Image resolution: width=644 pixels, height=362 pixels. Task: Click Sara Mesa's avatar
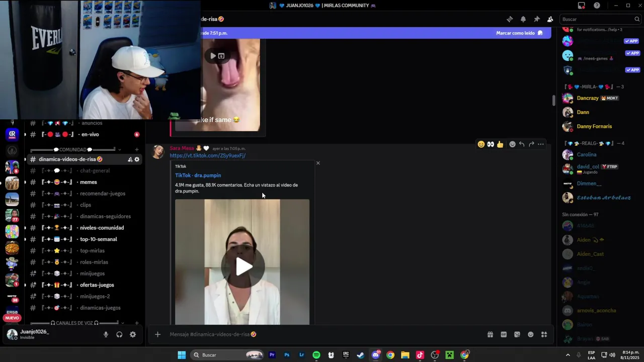158,151
